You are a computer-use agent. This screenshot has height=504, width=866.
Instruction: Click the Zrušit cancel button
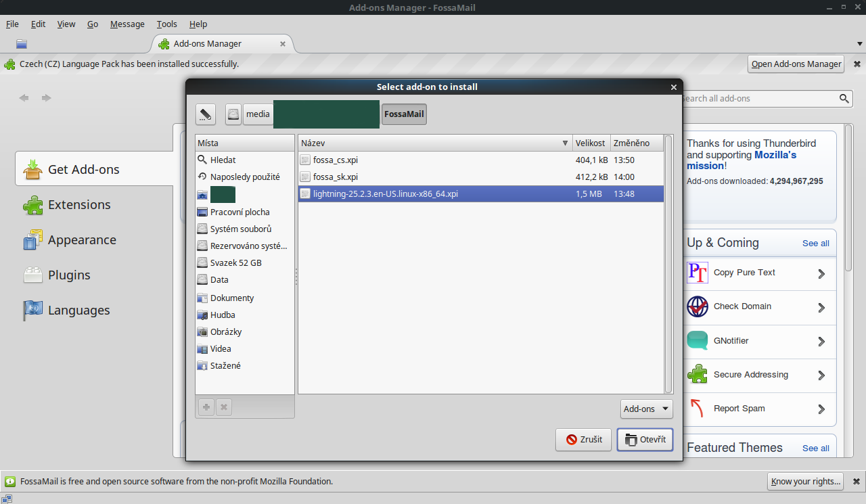pyautogui.click(x=585, y=440)
